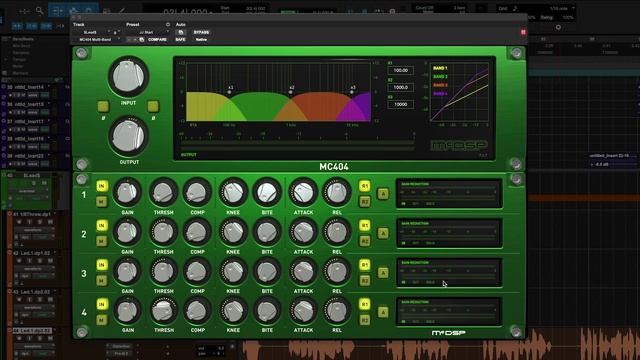
Task: Click the red target button
Action: [x=523, y=32]
